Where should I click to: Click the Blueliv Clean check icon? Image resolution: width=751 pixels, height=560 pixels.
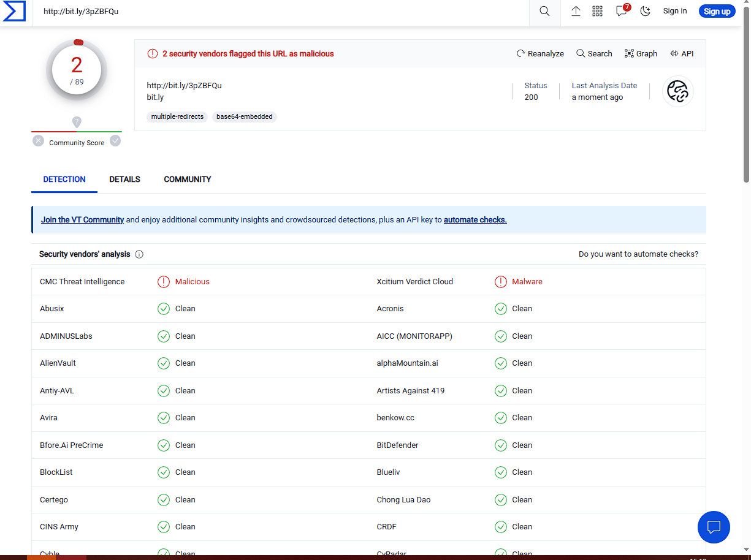(501, 472)
